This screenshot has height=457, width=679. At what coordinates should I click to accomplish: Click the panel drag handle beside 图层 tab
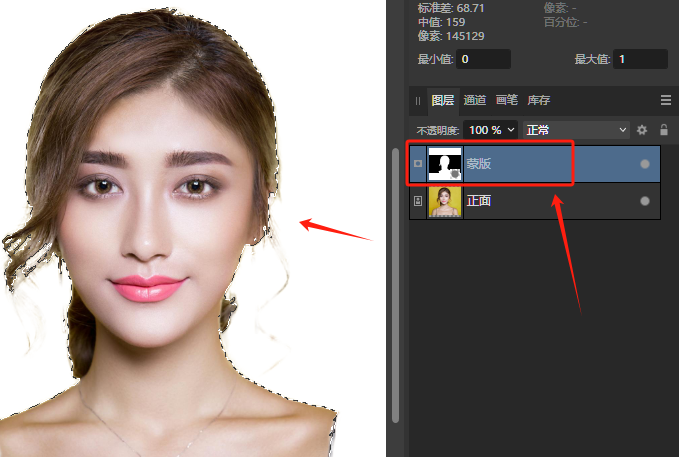click(x=418, y=101)
